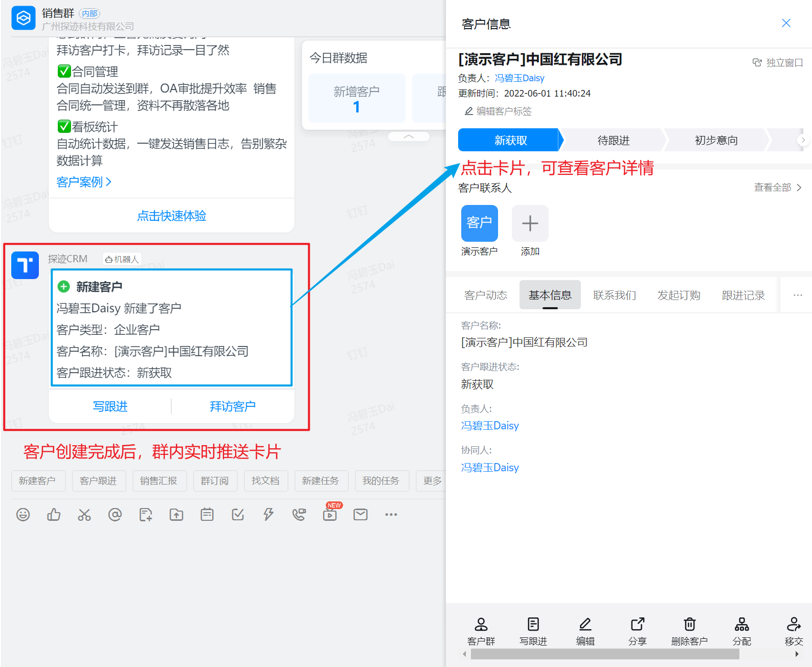Click the 新建任务 quick button
The image size is (812, 667).
tap(321, 481)
